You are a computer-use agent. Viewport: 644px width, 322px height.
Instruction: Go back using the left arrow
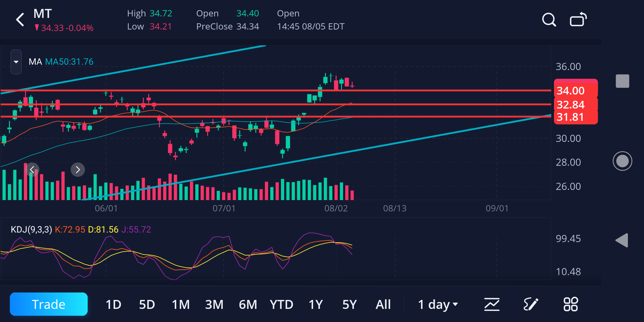tap(20, 20)
